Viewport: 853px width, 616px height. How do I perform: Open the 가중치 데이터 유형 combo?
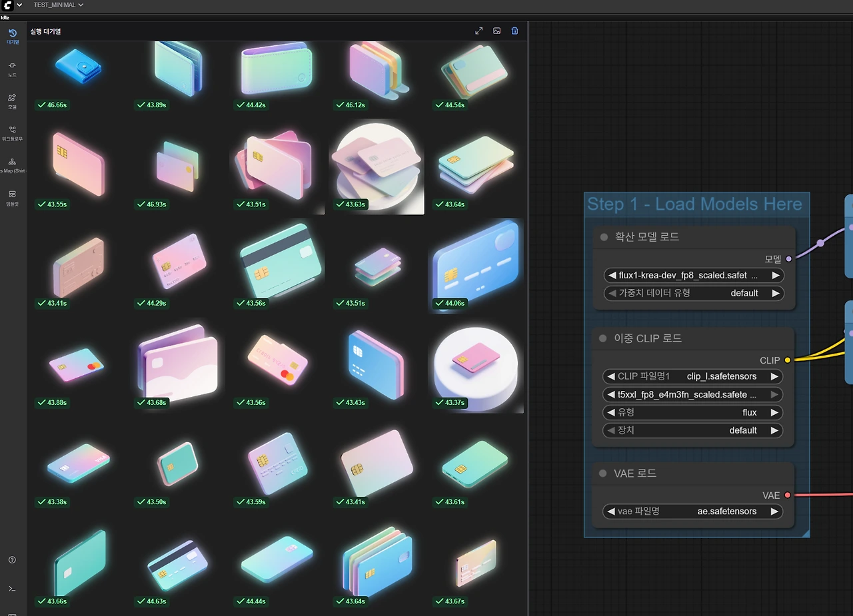[694, 293]
